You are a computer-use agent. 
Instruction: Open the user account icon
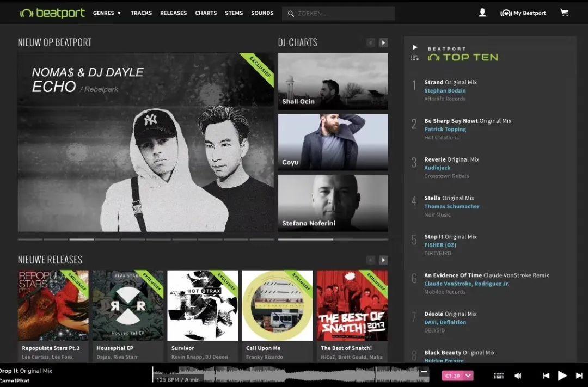point(482,13)
